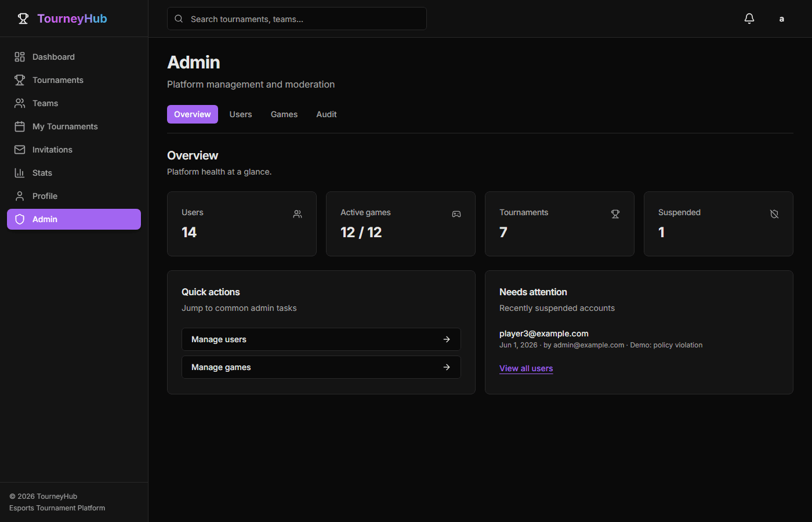Click the suspended account player3@example.com

point(544,333)
